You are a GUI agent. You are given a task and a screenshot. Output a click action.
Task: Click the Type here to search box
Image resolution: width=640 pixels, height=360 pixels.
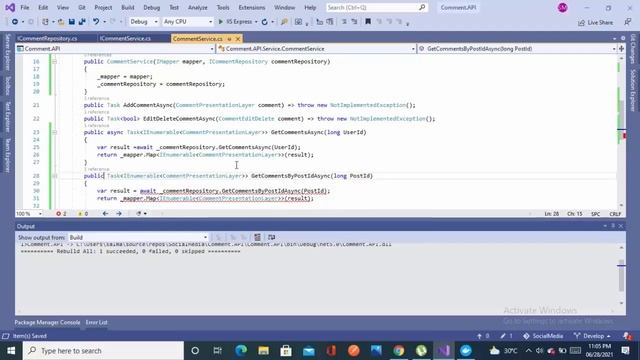click(103, 351)
